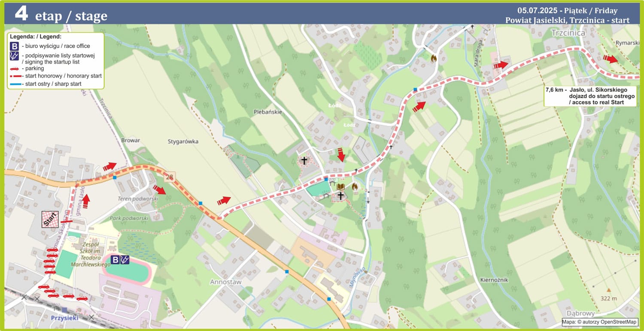644x331 pixels.
Task: Select the cross icon directly below the book icon
Action: [x=341, y=196]
